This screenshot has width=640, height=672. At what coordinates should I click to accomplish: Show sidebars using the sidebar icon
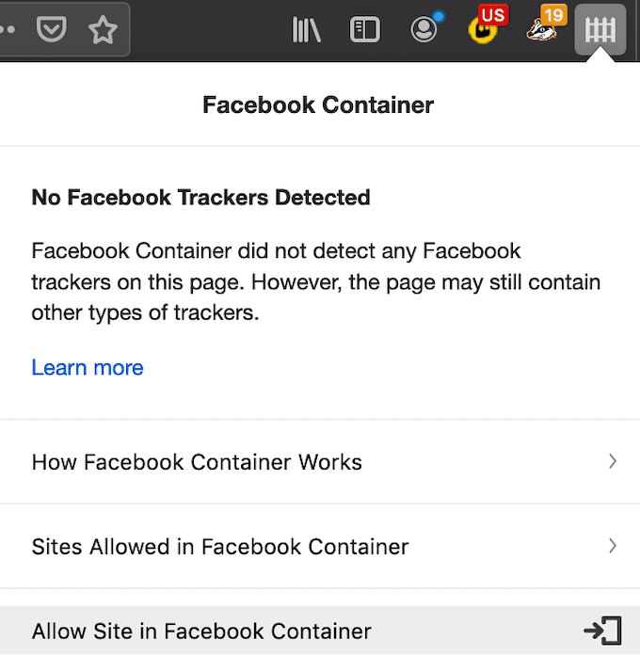tap(364, 30)
